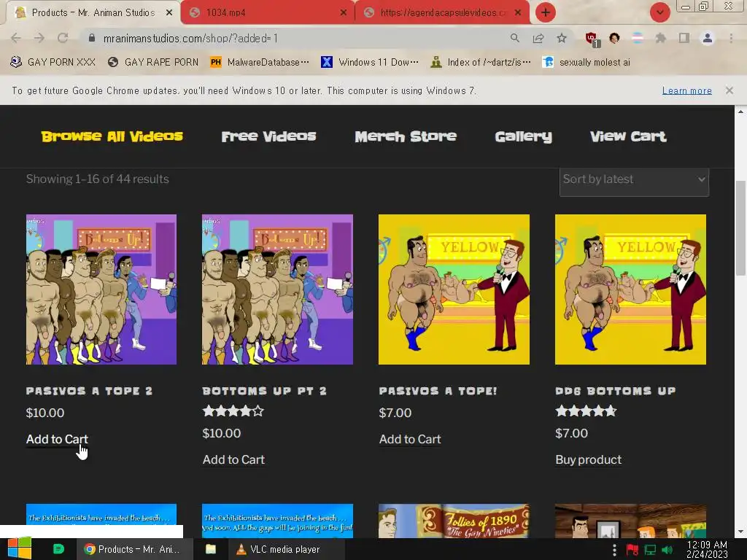Image resolution: width=747 pixels, height=560 pixels.
Task: Open the Bottoms Up Pt 2 product title
Action: 264,391
